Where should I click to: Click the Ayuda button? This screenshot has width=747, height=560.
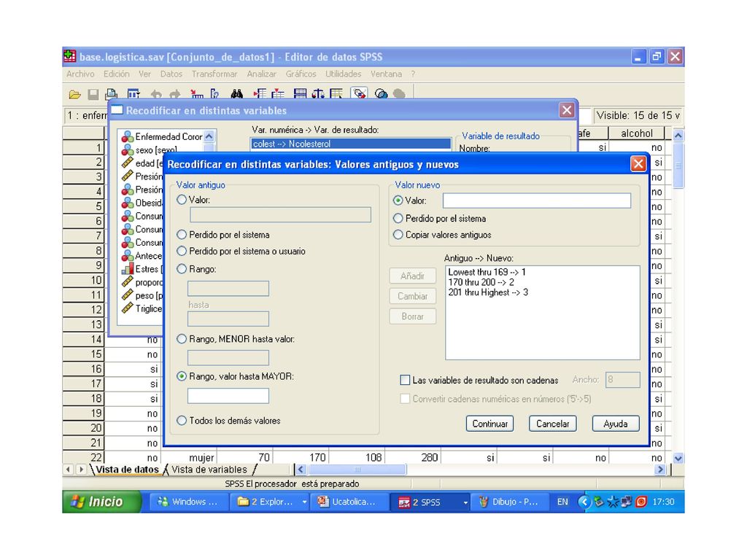click(x=616, y=424)
